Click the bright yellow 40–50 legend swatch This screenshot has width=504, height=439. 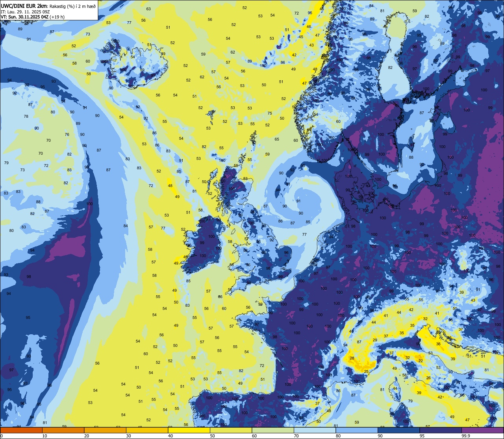(189, 430)
